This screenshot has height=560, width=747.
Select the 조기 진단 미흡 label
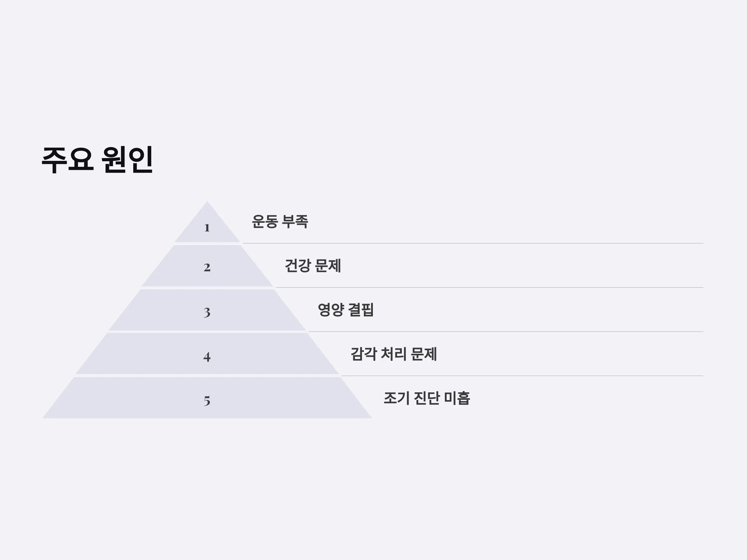427,398
